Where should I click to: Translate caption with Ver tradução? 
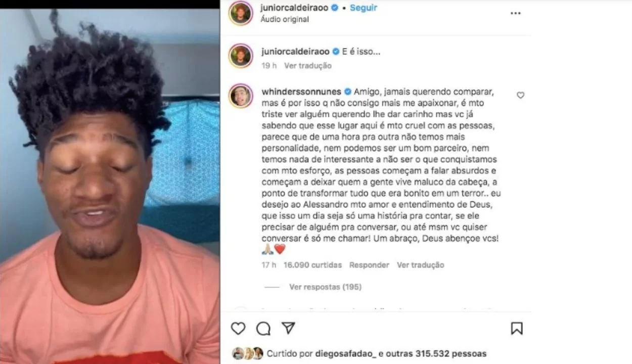[x=308, y=66]
